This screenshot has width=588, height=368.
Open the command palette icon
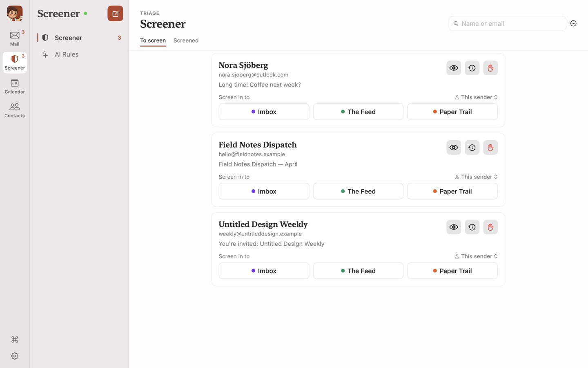coord(15,339)
